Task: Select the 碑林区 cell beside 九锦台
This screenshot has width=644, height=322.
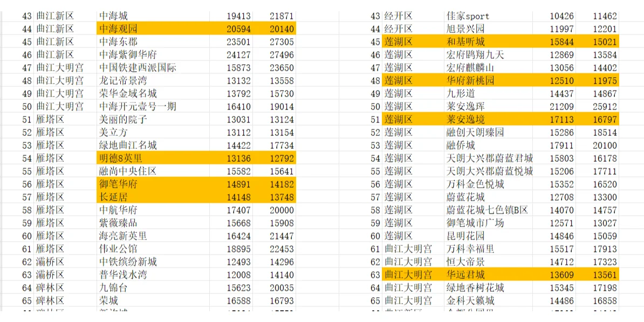Action: [65, 288]
